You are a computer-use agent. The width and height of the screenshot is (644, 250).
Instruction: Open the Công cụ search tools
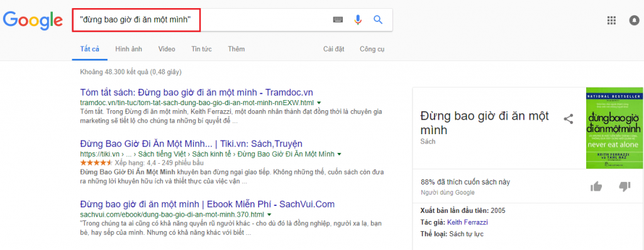pyautogui.click(x=372, y=49)
